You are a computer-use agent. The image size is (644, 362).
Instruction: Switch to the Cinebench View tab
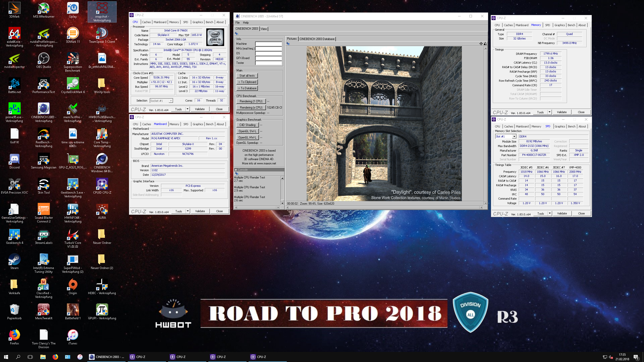click(x=264, y=29)
